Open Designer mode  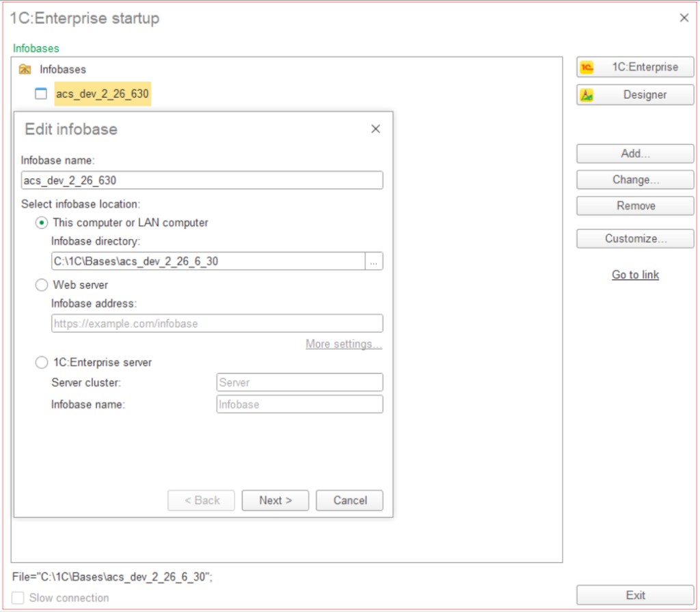pos(635,95)
